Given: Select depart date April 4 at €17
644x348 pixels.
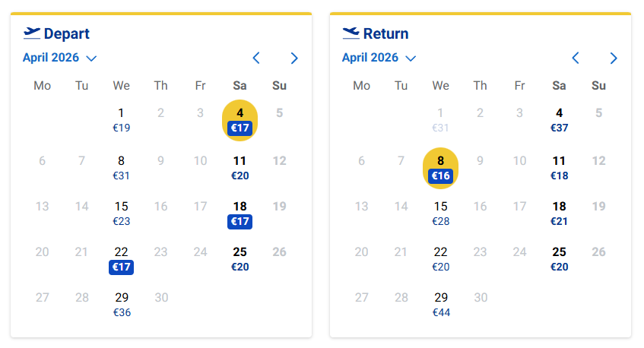Looking at the screenshot, I should pos(240,121).
